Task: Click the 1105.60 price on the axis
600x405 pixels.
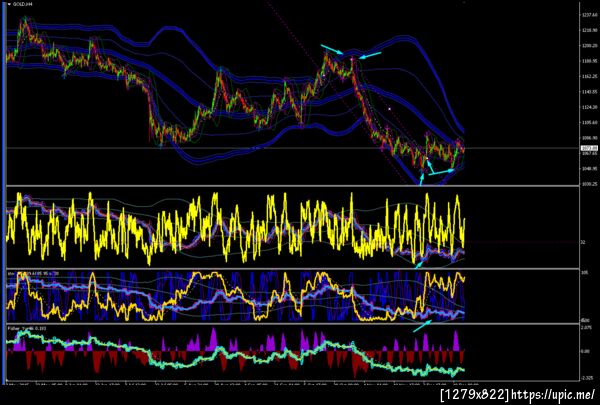Action: click(x=589, y=122)
